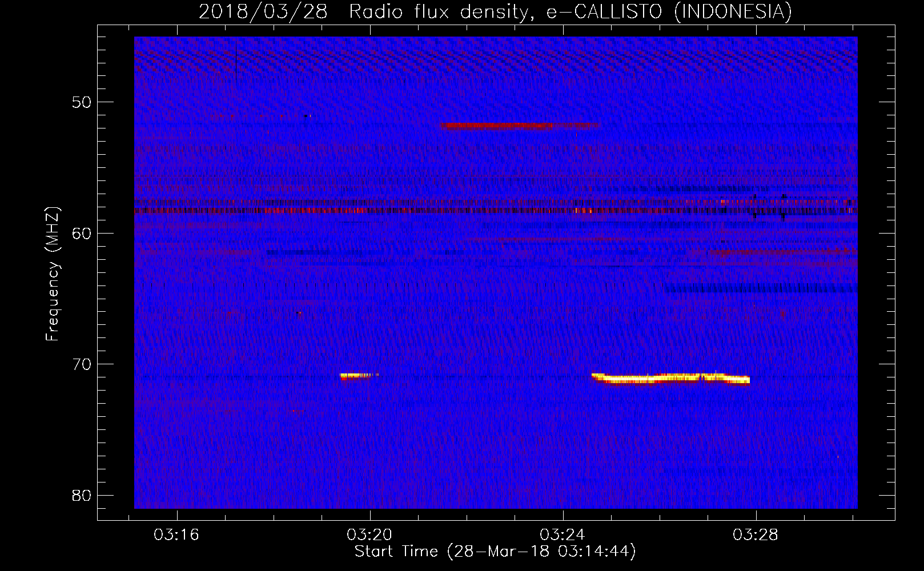Click the 03:28 time tick label

[x=756, y=535]
